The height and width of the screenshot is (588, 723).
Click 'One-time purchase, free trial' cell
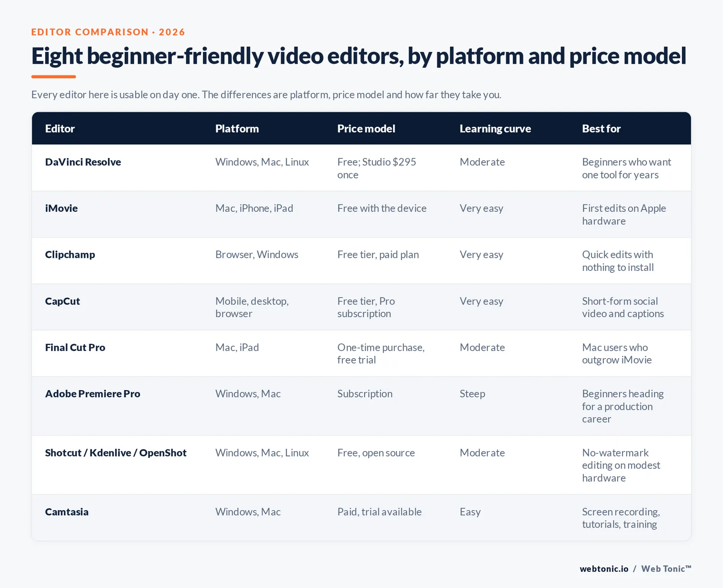(381, 354)
